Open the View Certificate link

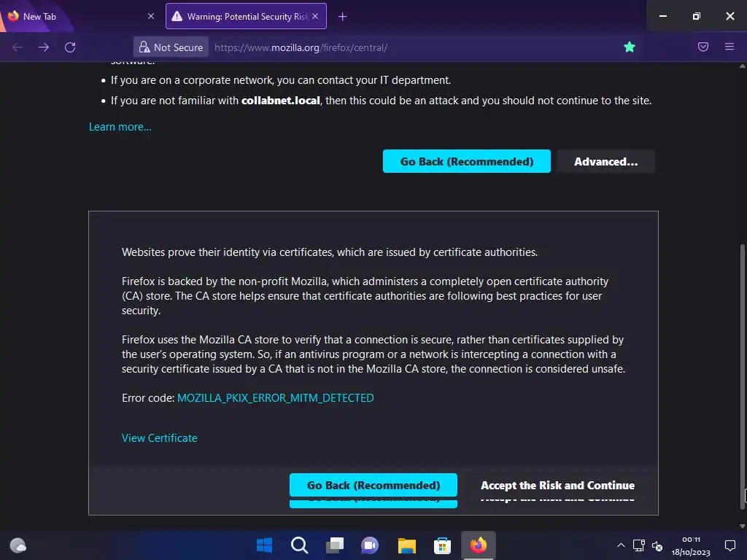[160, 437]
